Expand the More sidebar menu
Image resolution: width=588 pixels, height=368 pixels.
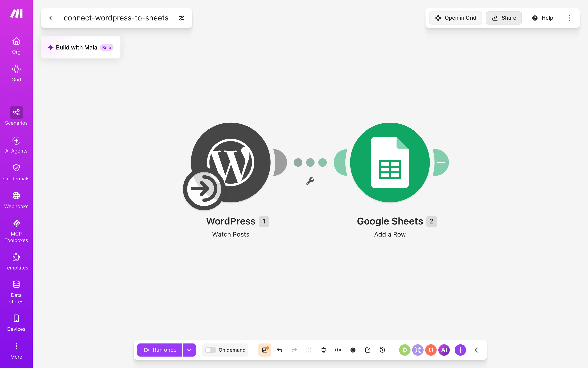click(x=16, y=351)
